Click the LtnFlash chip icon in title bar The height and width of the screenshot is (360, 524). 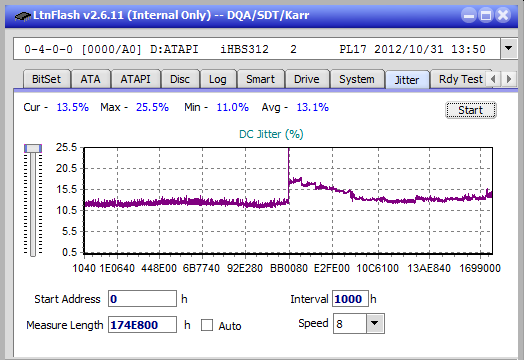tap(22, 16)
